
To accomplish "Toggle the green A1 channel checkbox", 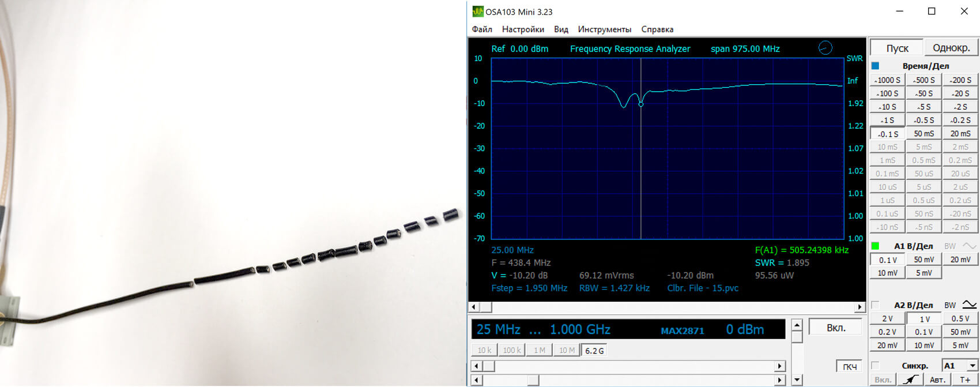I will coord(875,246).
